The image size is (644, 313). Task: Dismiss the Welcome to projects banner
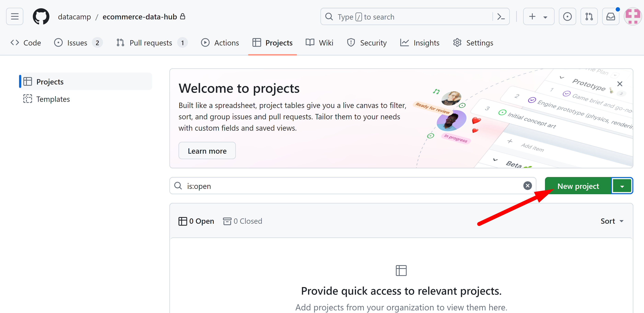pos(620,84)
